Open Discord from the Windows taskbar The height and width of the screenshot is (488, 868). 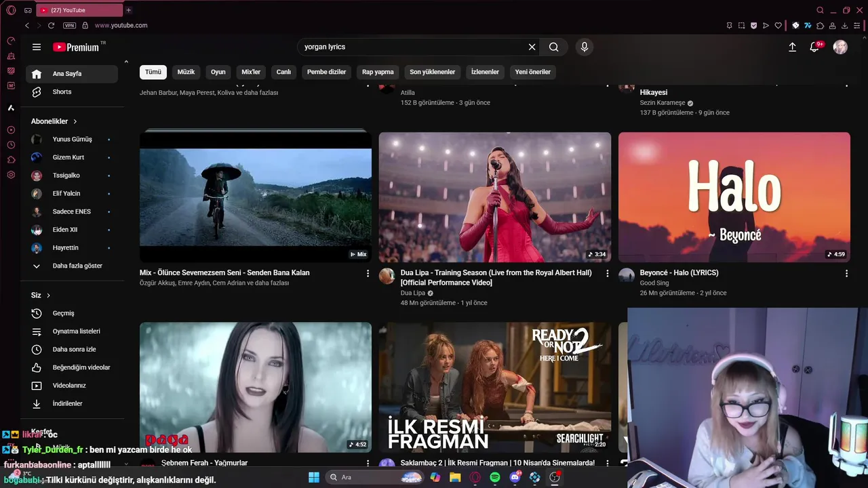point(515,477)
